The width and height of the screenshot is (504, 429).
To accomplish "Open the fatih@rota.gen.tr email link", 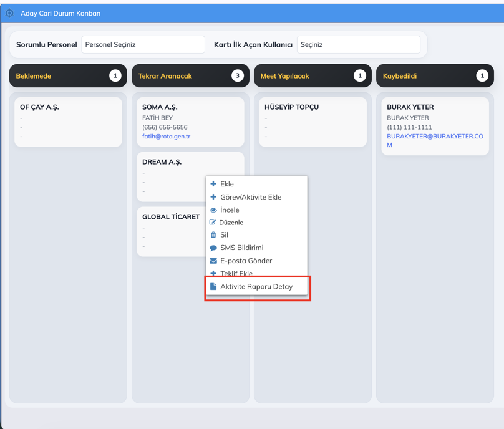I will [166, 137].
